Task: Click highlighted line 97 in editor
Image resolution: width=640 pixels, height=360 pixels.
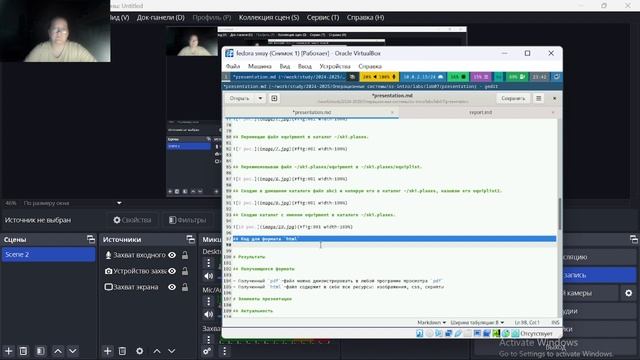Action: tap(394, 239)
